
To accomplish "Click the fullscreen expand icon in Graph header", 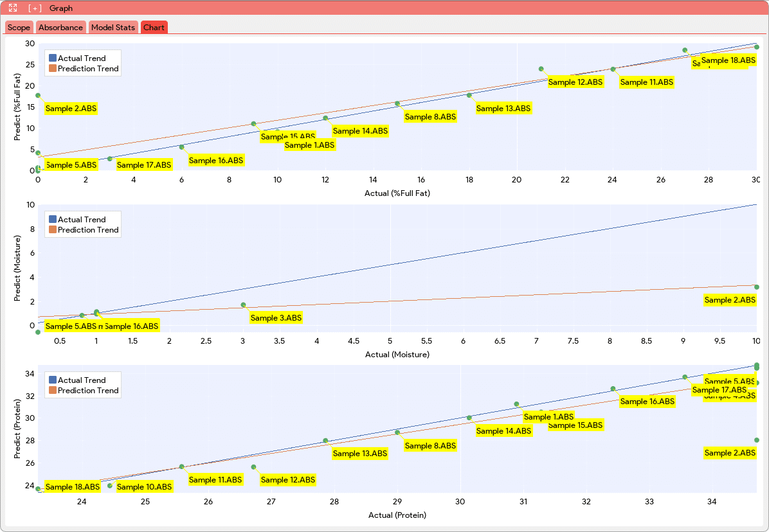I will (13, 8).
